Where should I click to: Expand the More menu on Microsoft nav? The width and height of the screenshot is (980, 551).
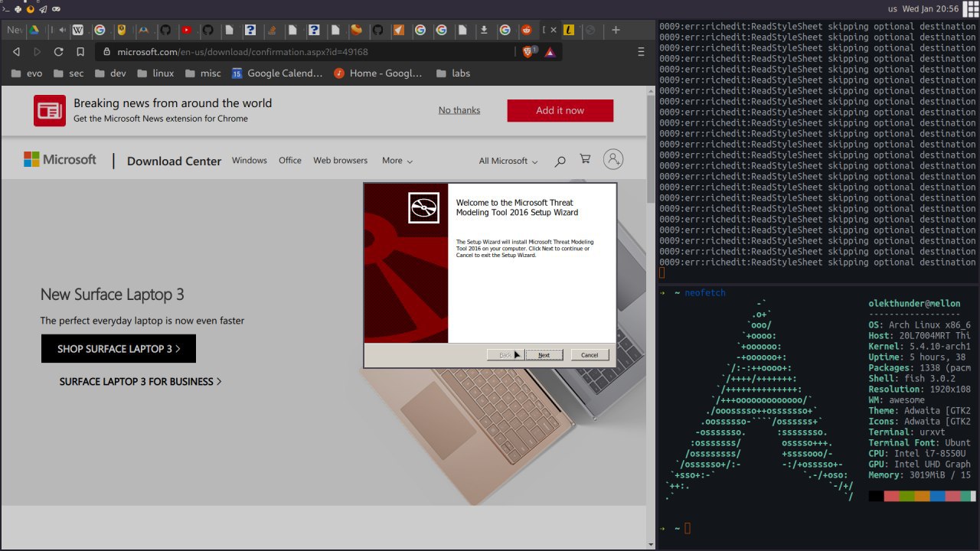pos(397,161)
